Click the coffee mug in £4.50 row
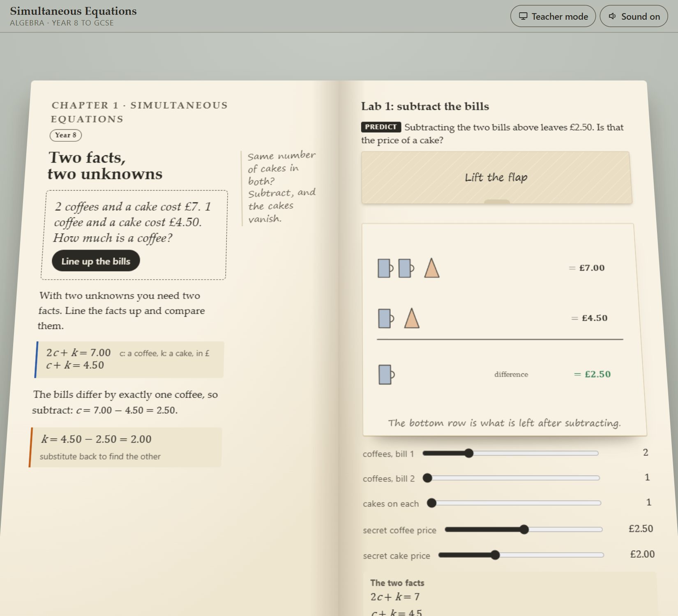This screenshot has width=678, height=616. 386,318
